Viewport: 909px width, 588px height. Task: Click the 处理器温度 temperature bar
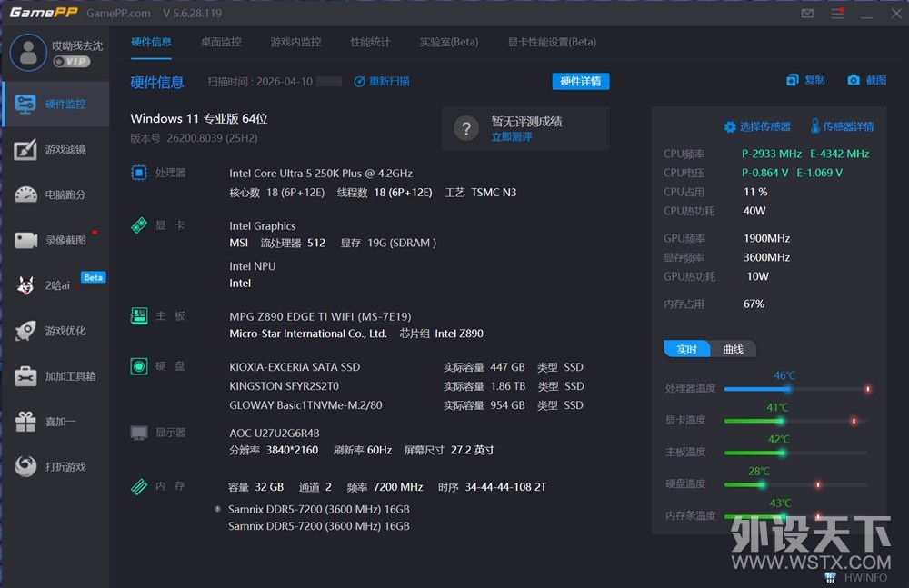pos(797,389)
